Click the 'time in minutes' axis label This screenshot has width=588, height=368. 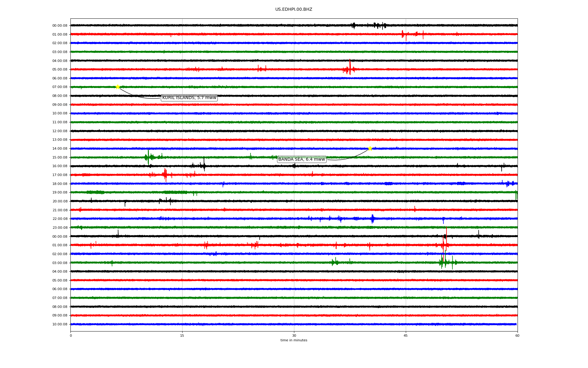click(x=294, y=340)
